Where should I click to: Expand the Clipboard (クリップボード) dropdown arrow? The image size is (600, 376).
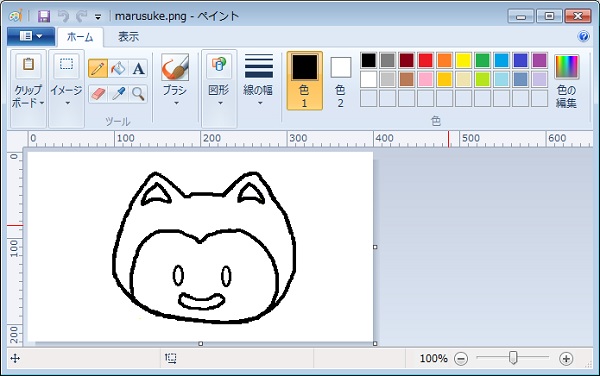pos(42,103)
